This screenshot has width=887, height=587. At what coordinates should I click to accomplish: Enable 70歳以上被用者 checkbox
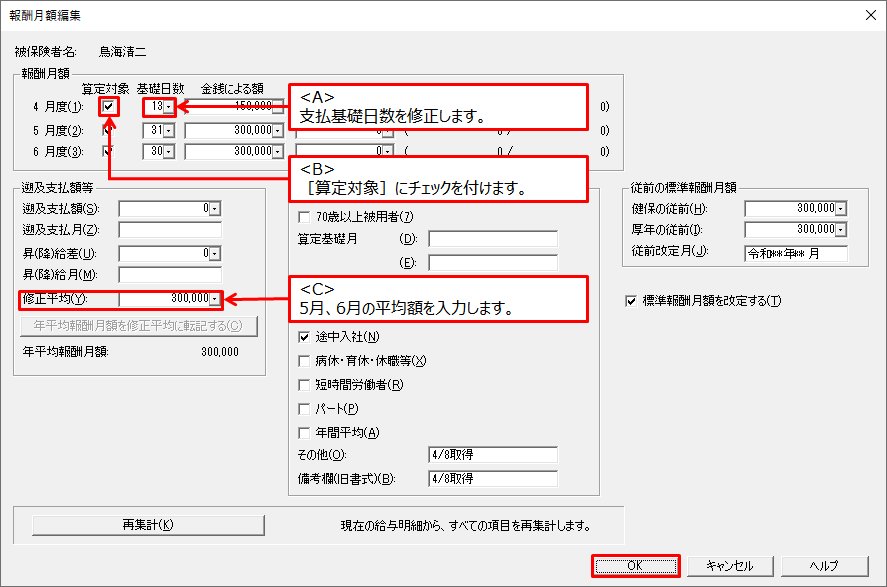tap(305, 217)
